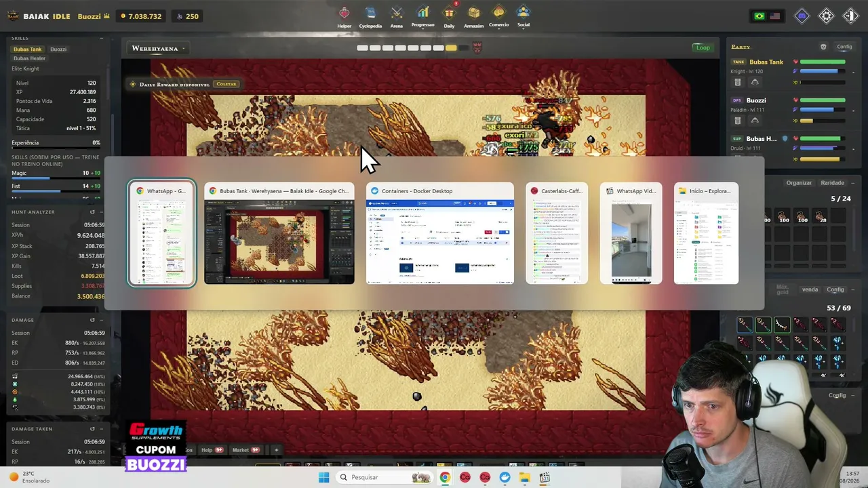Reset the Damage panel session
The height and width of the screenshot is (488, 868).
pos(92,320)
